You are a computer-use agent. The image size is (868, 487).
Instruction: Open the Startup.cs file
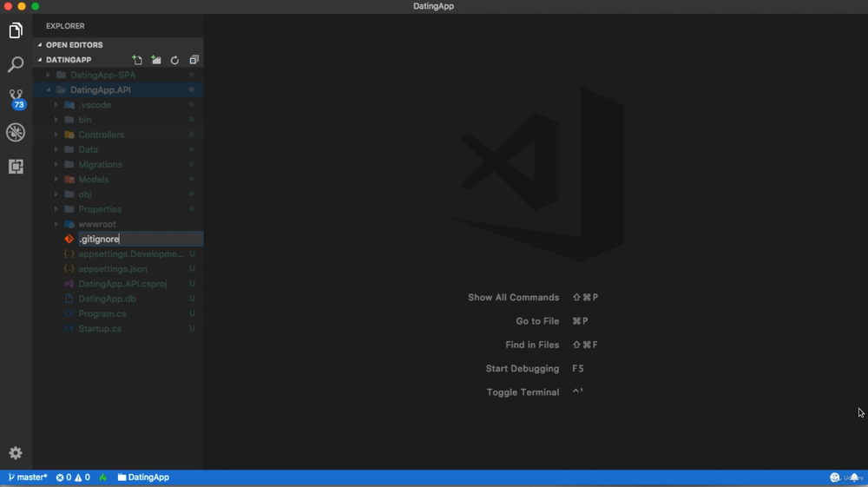pyautogui.click(x=118, y=329)
